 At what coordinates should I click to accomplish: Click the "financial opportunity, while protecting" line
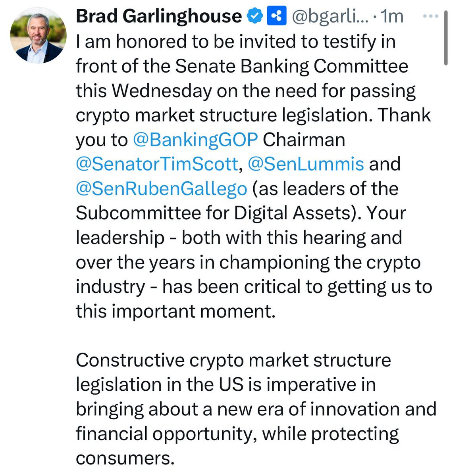tap(237, 434)
